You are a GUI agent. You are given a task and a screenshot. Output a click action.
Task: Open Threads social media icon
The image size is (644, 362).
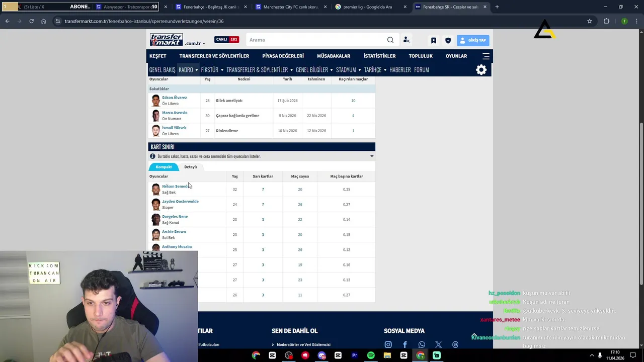(455, 344)
